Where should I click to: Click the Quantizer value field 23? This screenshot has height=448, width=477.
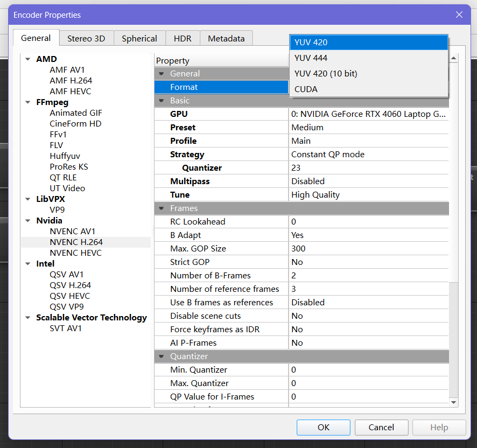click(297, 168)
